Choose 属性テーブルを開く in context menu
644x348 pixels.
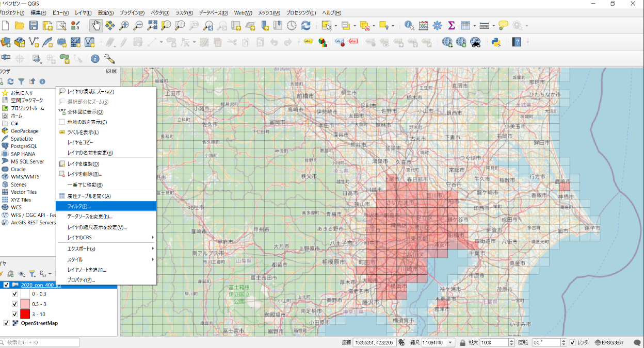106,196
